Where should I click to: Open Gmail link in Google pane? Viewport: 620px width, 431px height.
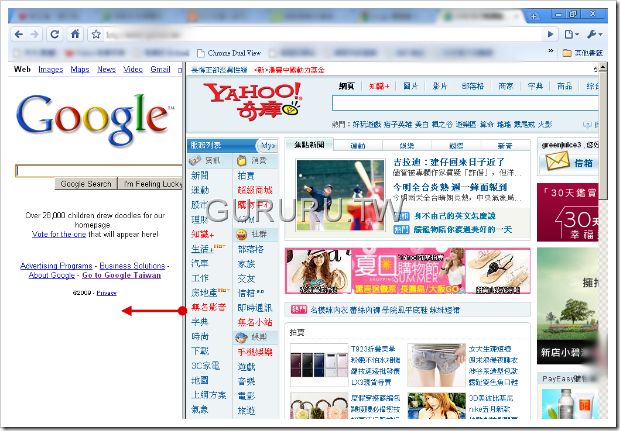tap(160, 69)
